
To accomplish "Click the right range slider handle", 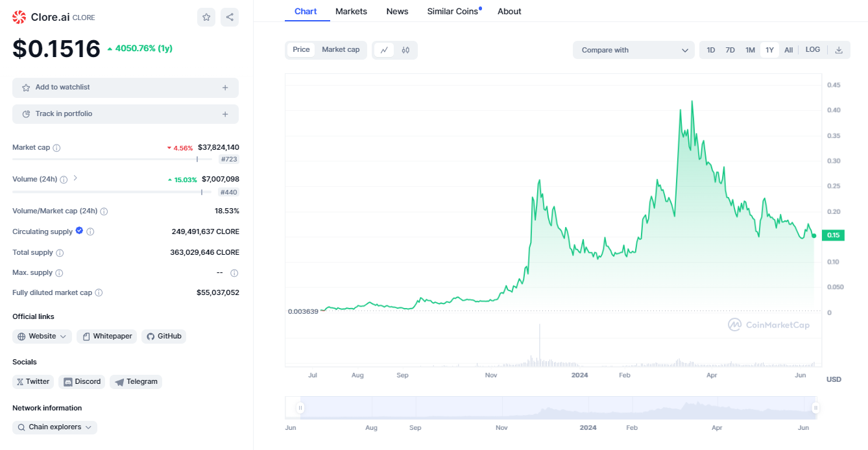I will coord(815,408).
